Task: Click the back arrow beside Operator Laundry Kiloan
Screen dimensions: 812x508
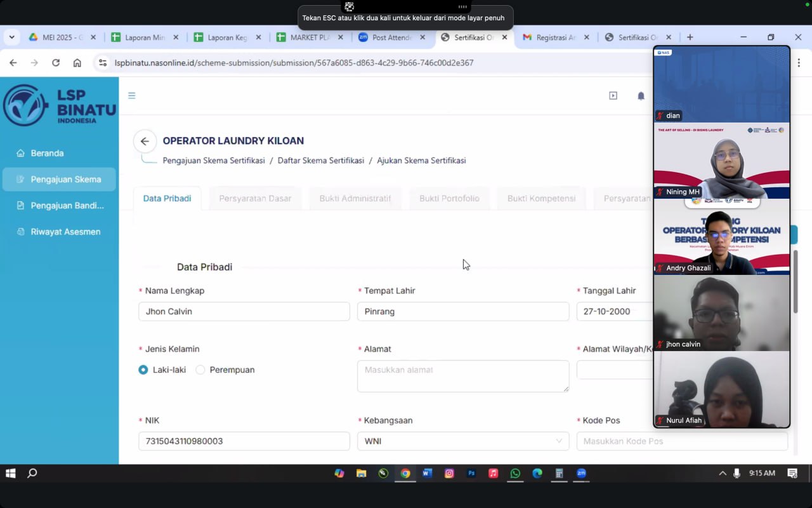Action: point(145,141)
